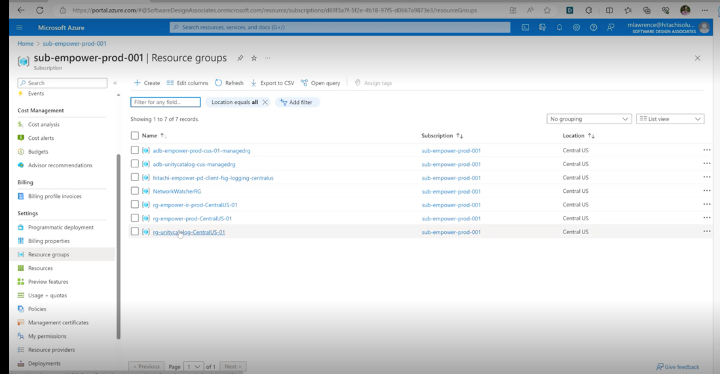Screen dimensions: 720x374
Task: Open the help question mark
Action: click(x=593, y=28)
